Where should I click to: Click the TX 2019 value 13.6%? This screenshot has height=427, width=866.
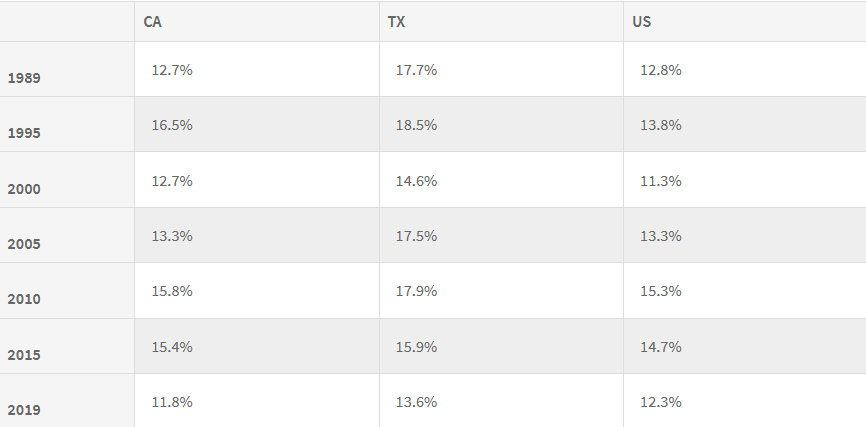point(416,402)
